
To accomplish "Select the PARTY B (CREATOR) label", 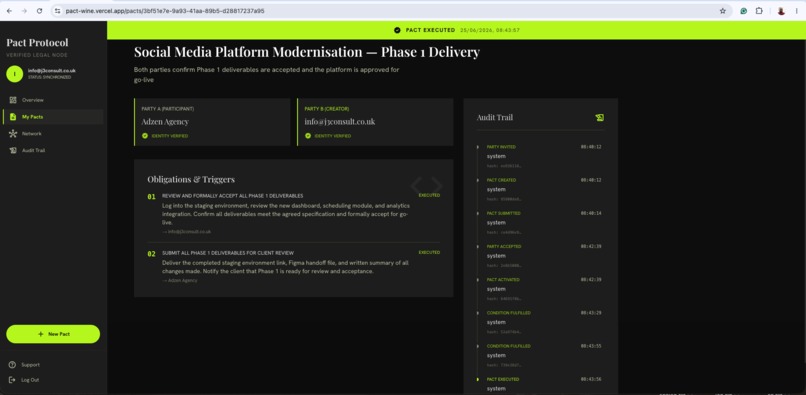I will click(326, 109).
